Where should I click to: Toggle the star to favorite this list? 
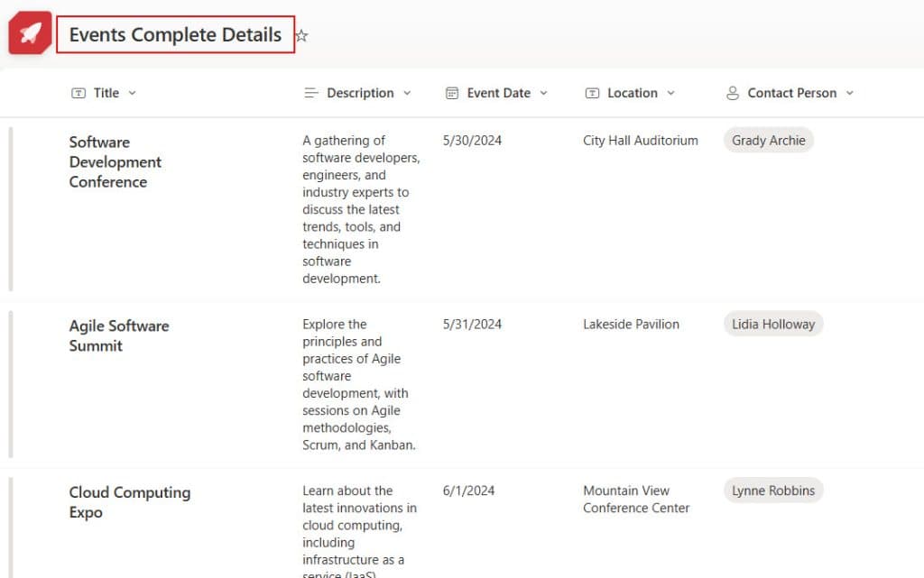[x=300, y=35]
